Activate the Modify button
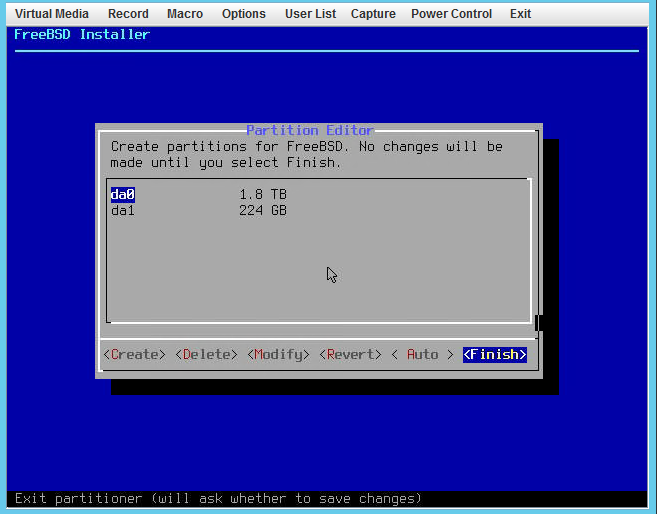Screen dimensions: 657x514 pyautogui.click(x=279, y=354)
